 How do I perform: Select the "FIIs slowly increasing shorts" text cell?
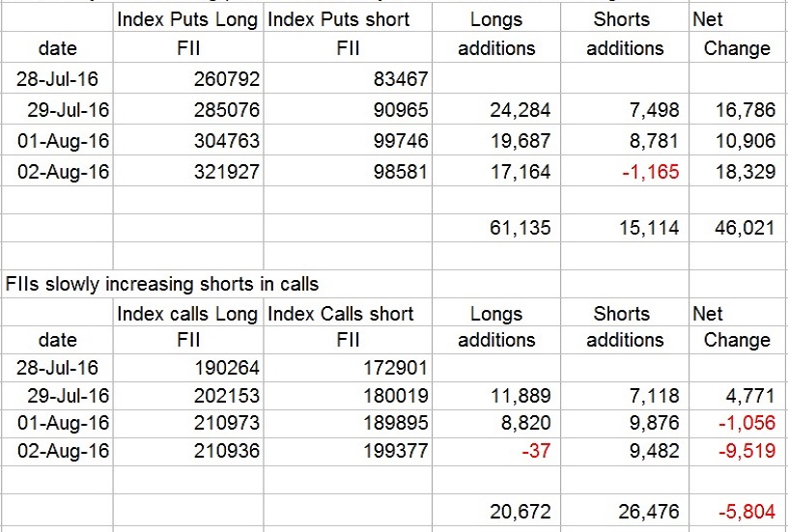point(162,284)
